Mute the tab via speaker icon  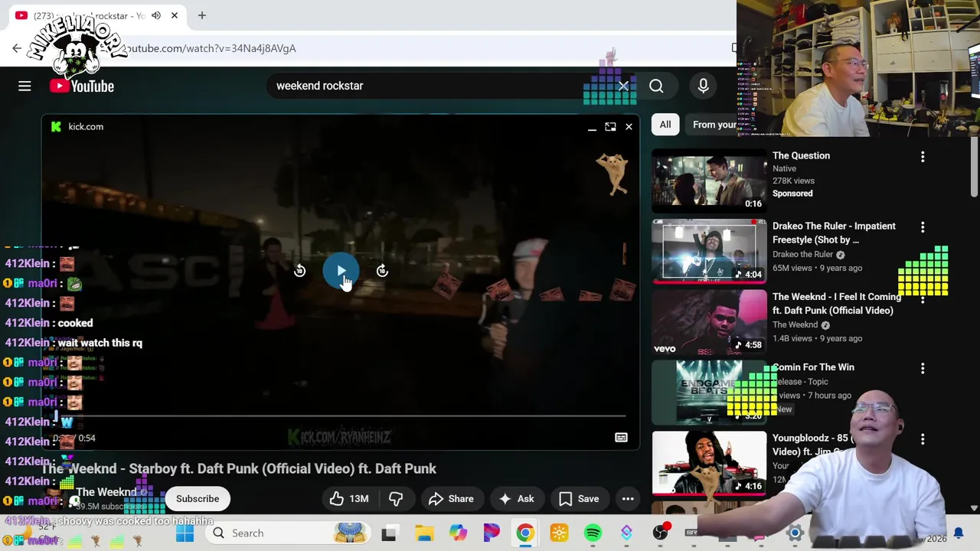[156, 15]
